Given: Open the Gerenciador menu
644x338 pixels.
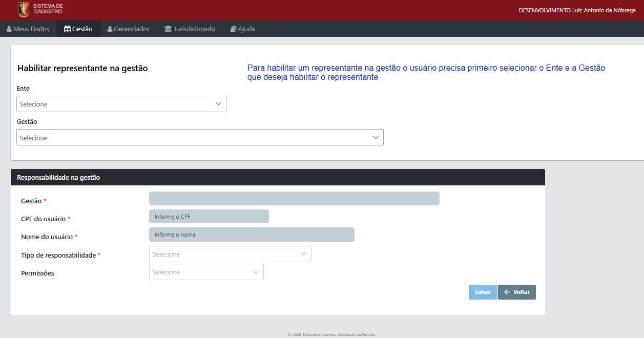Looking at the screenshot, I should 129,29.
